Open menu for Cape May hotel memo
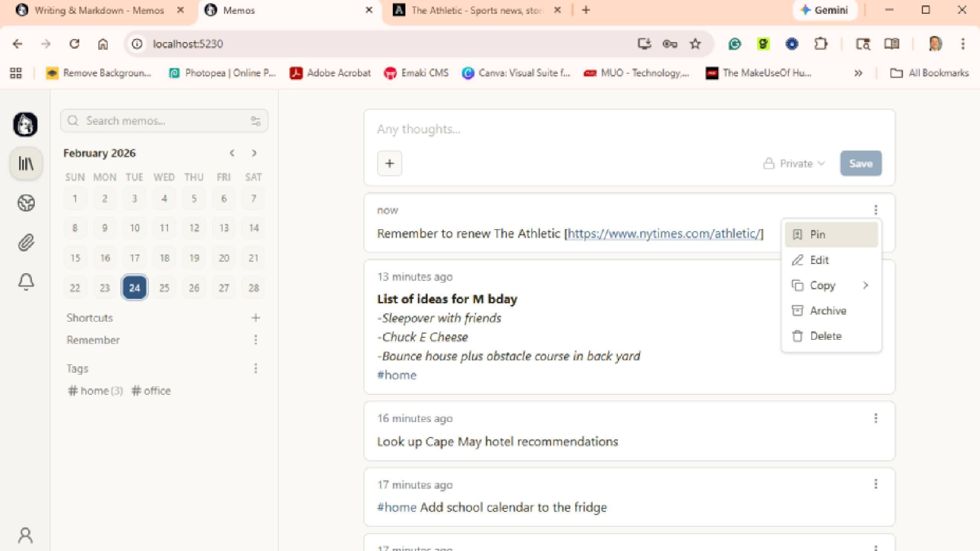 click(875, 418)
